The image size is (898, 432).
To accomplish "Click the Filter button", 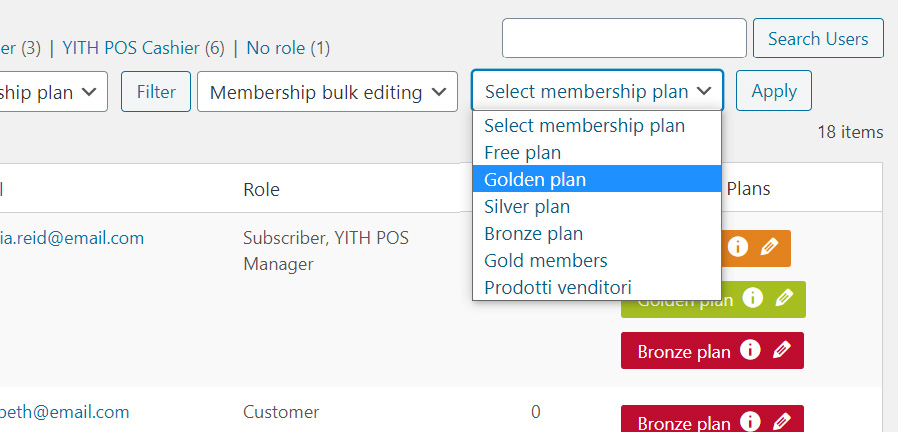I will [156, 92].
